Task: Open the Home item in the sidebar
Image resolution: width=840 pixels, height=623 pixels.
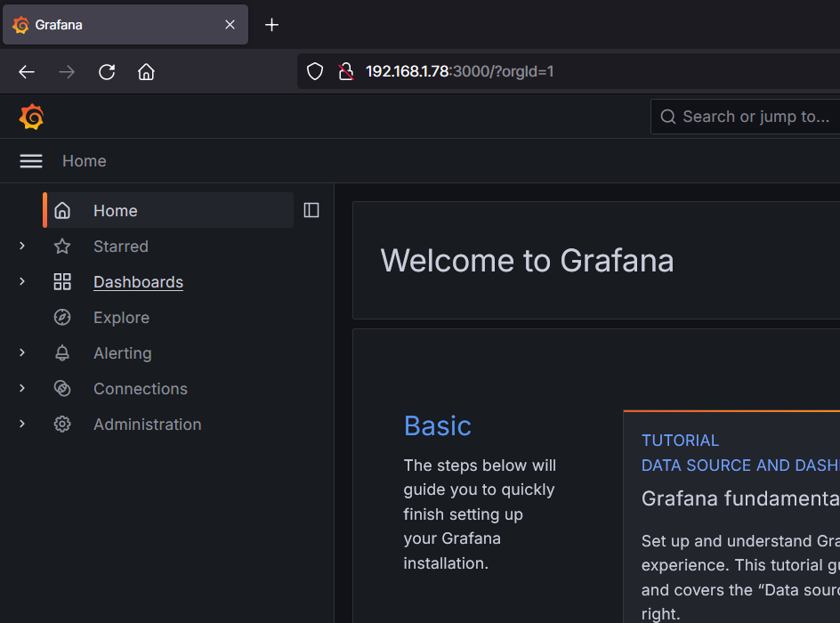Action: pyautogui.click(x=168, y=211)
